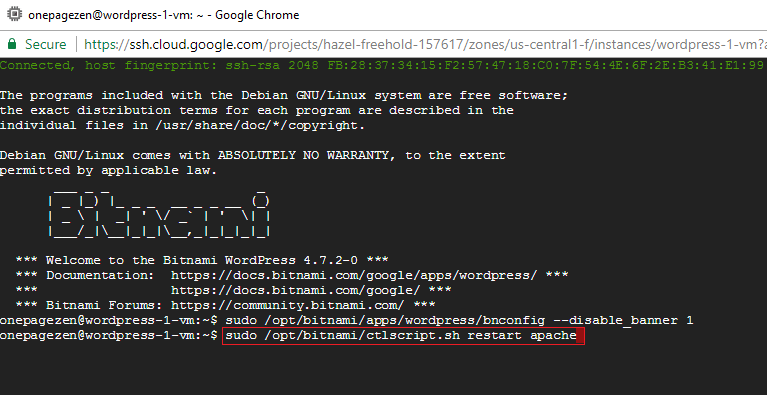This screenshot has height=395, width=767.
Task: Click the green padlock security icon
Action: [x=12, y=44]
